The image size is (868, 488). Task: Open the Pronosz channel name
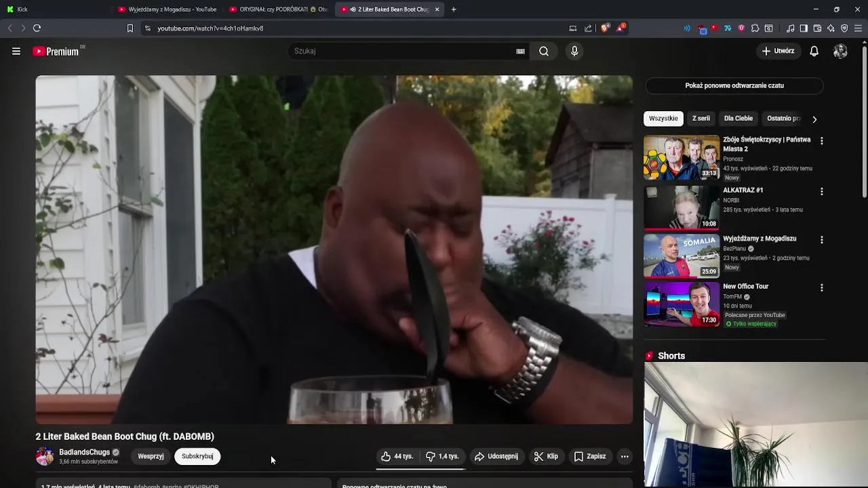(x=733, y=159)
